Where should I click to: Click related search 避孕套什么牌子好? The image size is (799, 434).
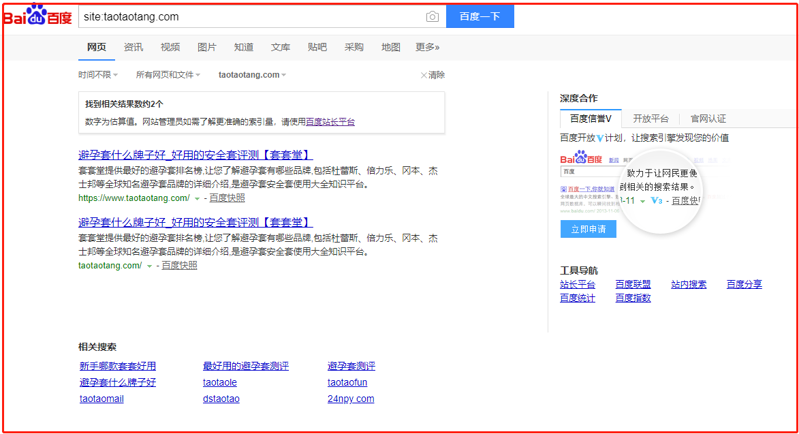[x=118, y=382]
